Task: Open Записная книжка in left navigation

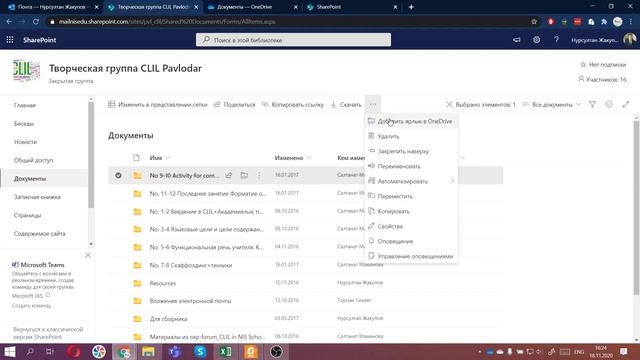Action: [x=37, y=197]
